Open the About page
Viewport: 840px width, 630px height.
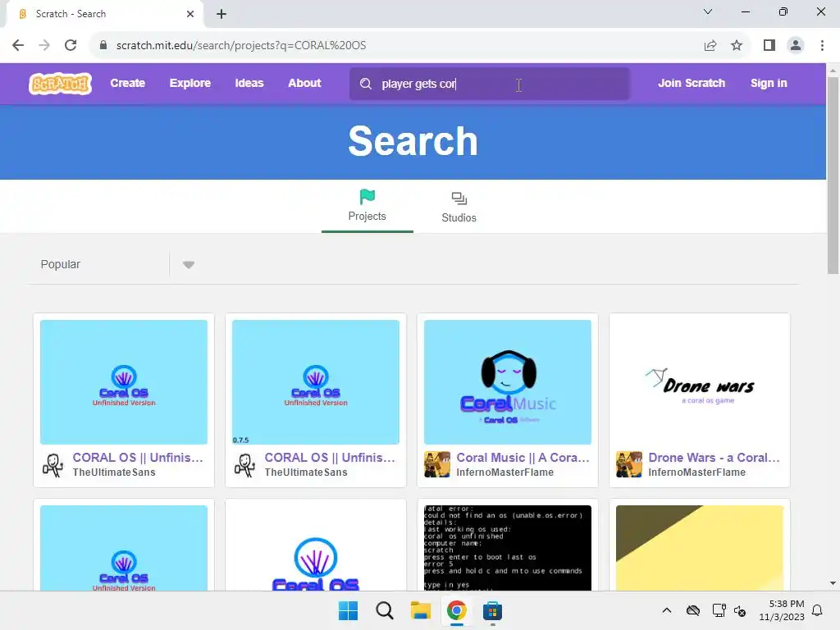pyautogui.click(x=304, y=83)
